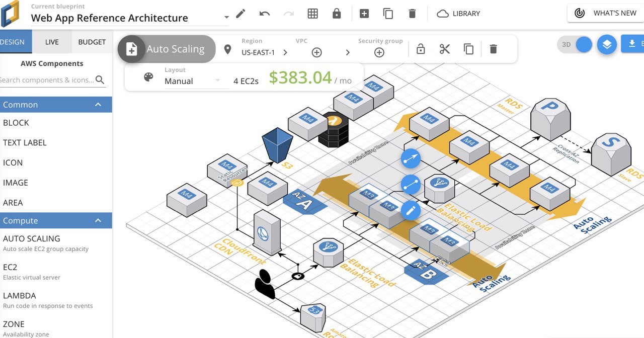The image size is (644, 338).
Task: Click the pencil edit blueprint name icon
Action: tap(240, 14)
